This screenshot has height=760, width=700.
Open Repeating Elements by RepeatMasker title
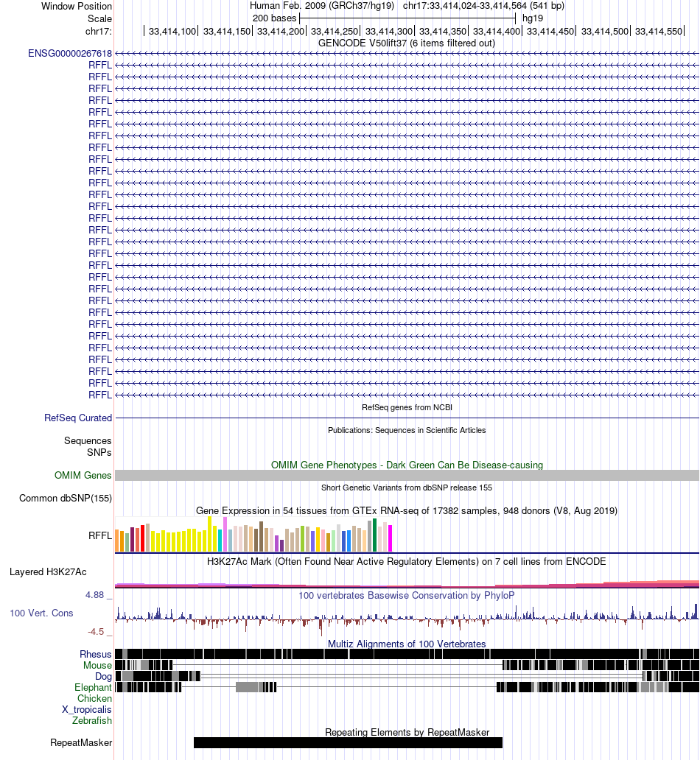coord(407,732)
